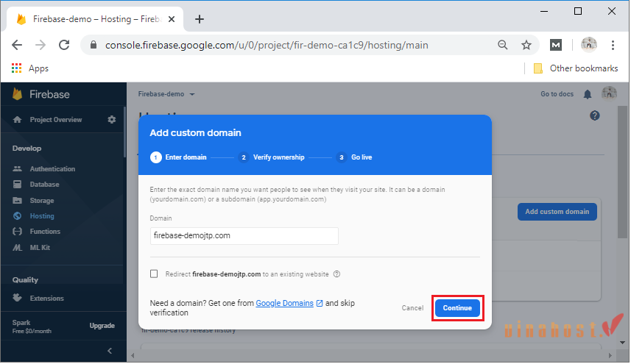Image resolution: width=631 pixels, height=364 pixels.
Task: Close the Firebase-demo Hosting tab
Action: tap(172, 19)
